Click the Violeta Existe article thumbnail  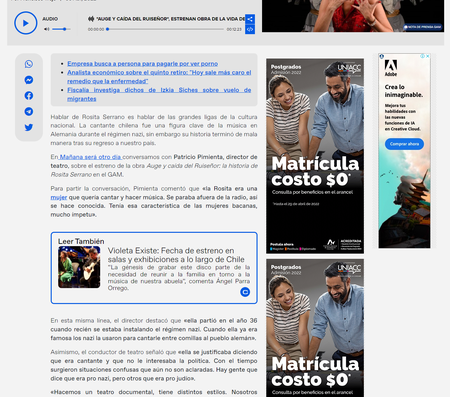[79, 267]
